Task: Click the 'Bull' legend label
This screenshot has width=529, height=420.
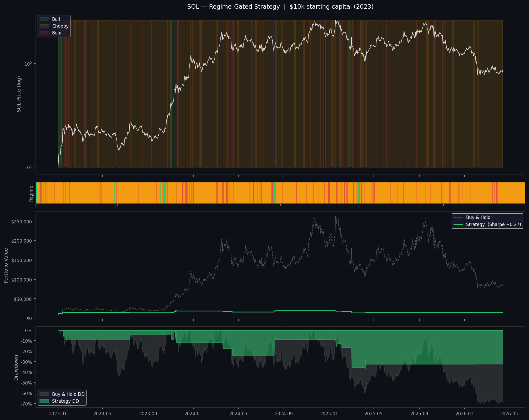Action: click(x=56, y=19)
